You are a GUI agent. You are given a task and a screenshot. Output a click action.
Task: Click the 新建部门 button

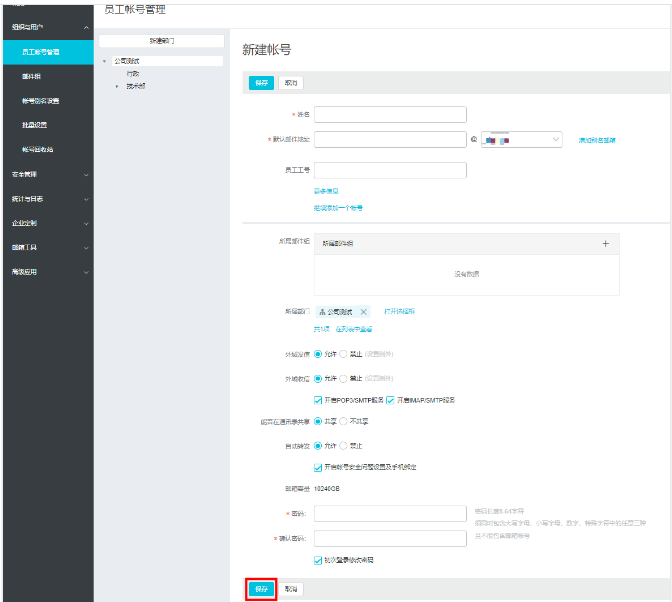161,41
